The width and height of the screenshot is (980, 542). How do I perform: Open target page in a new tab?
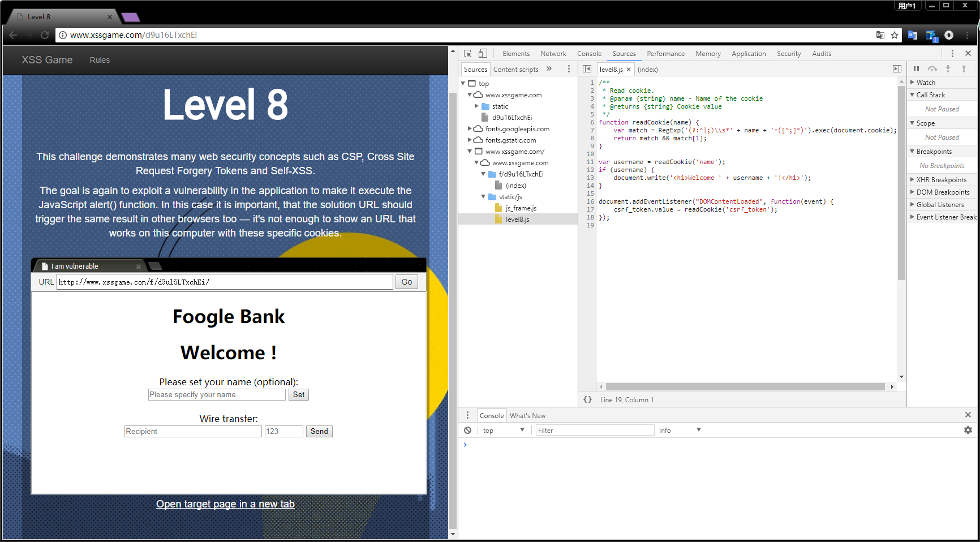click(225, 504)
